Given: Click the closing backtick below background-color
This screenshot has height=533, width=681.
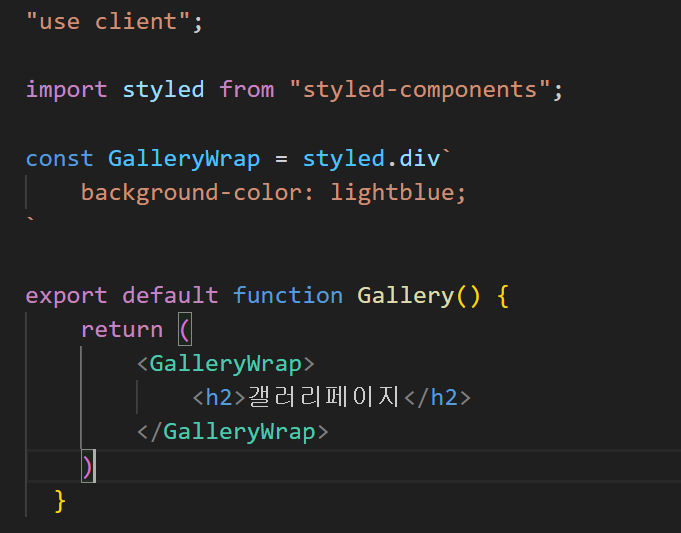Looking at the screenshot, I should pos(30,219).
